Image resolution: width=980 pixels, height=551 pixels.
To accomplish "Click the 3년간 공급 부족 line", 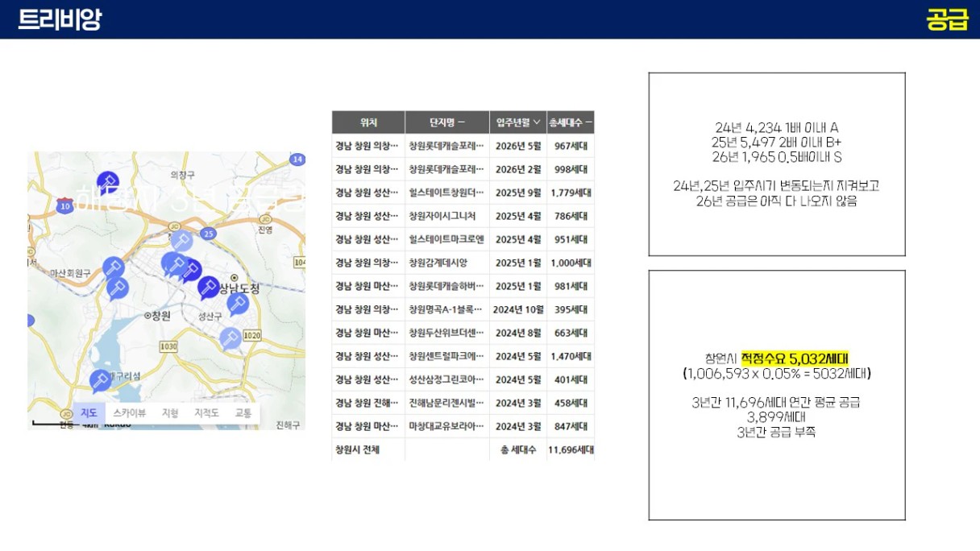I will pyautogui.click(x=776, y=432).
